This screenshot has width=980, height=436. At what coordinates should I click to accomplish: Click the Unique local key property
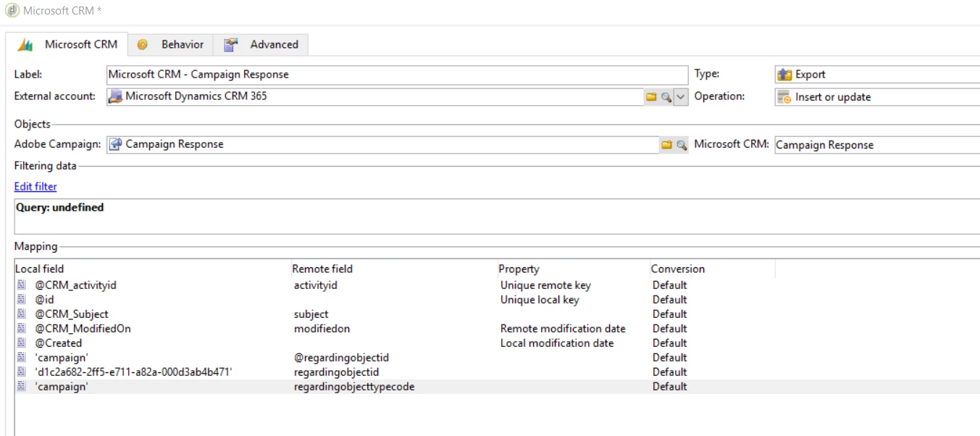(540, 300)
